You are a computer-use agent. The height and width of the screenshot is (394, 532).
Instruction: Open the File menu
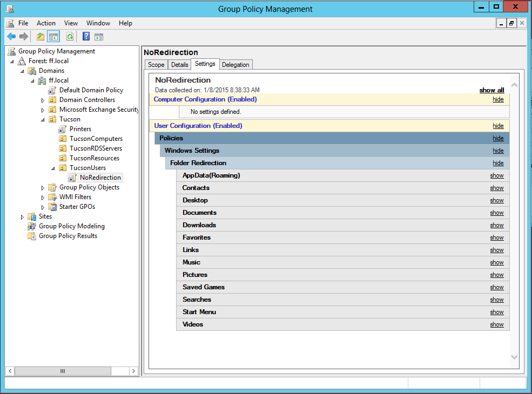click(x=23, y=23)
